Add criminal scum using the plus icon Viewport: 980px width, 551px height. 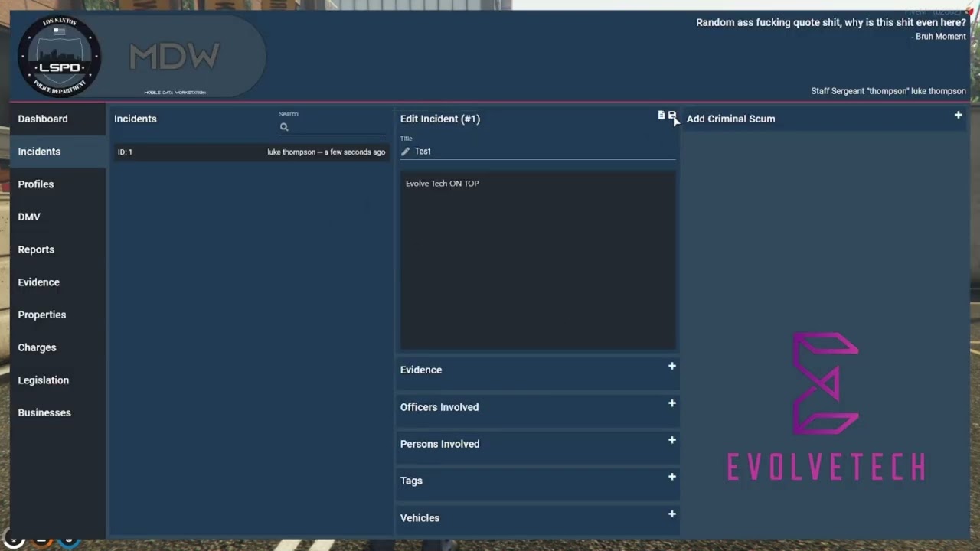point(958,116)
